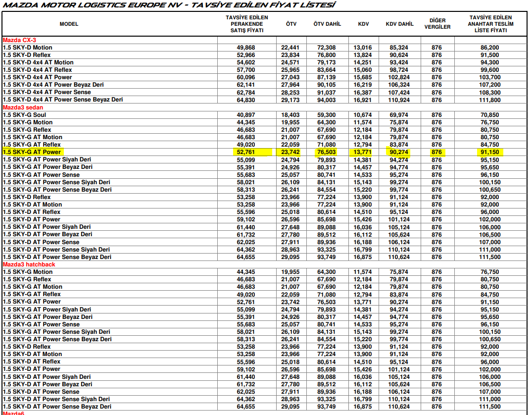Click the retail price 40,897

tap(245, 115)
